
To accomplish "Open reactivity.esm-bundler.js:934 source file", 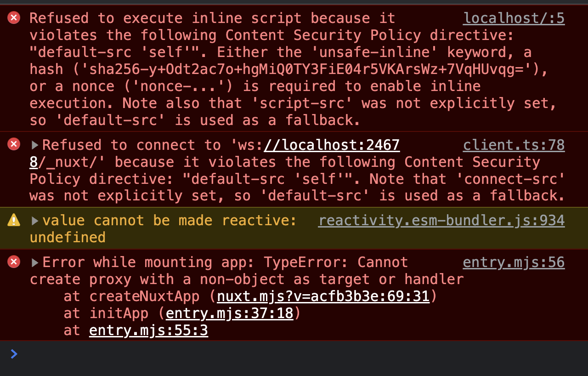I will coord(441,220).
